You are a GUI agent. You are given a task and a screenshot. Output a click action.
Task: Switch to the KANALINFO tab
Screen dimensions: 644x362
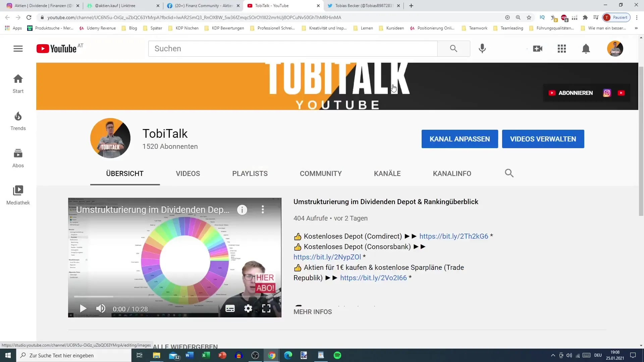click(452, 174)
